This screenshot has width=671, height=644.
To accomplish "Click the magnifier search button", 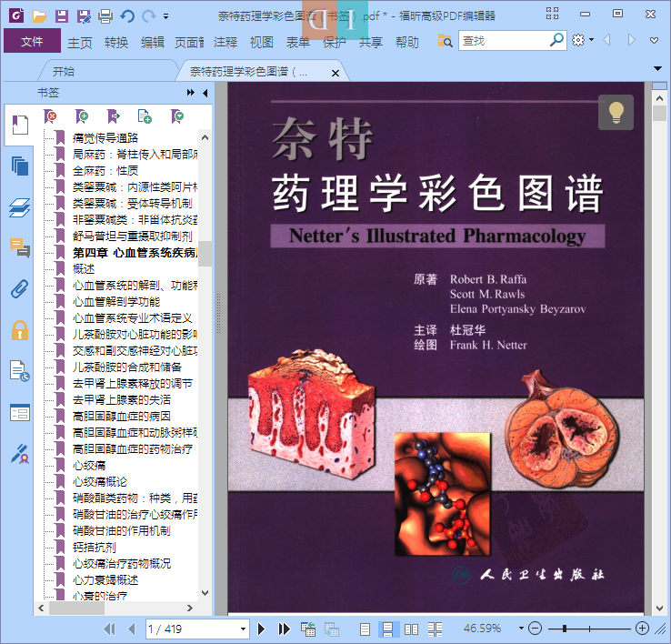I will click(556, 40).
